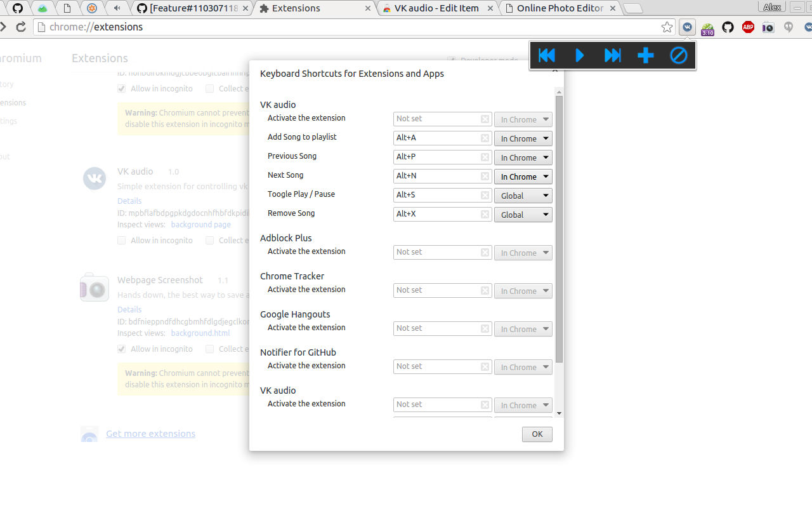
Task: Open the scope dropdown for Adblock Plus
Action: point(523,253)
